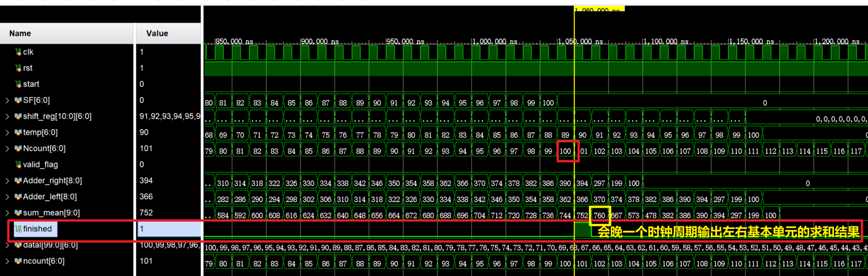Click the rst signal icon

click(x=18, y=68)
